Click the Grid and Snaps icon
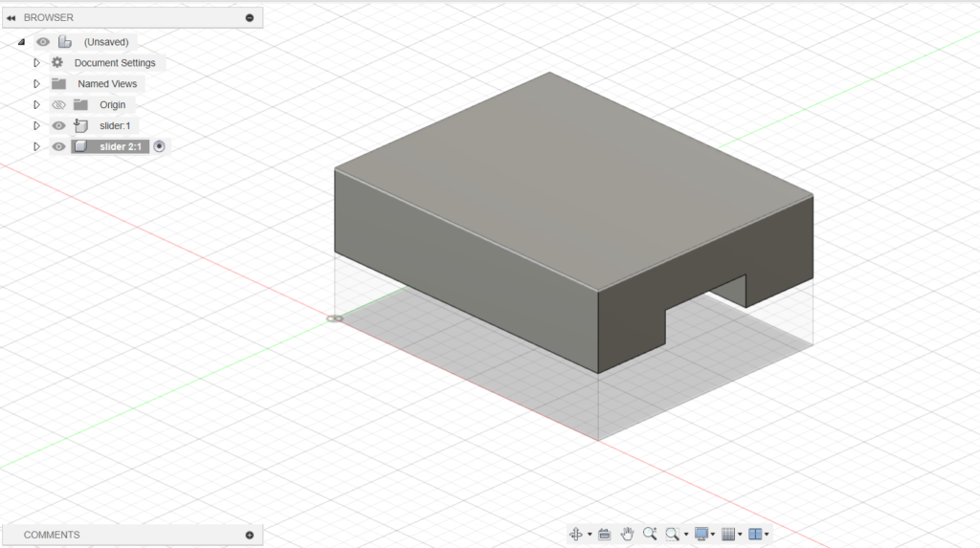 [x=728, y=534]
